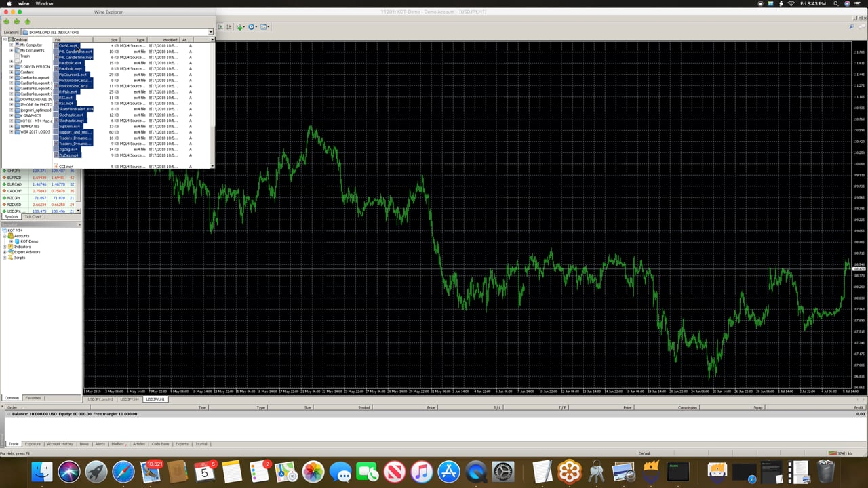Click the green Up folder arrow

27,22
